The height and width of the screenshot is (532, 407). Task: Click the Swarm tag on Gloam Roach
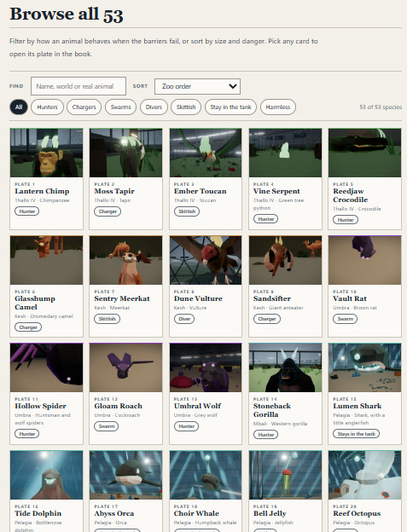click(x=107, y=426)
